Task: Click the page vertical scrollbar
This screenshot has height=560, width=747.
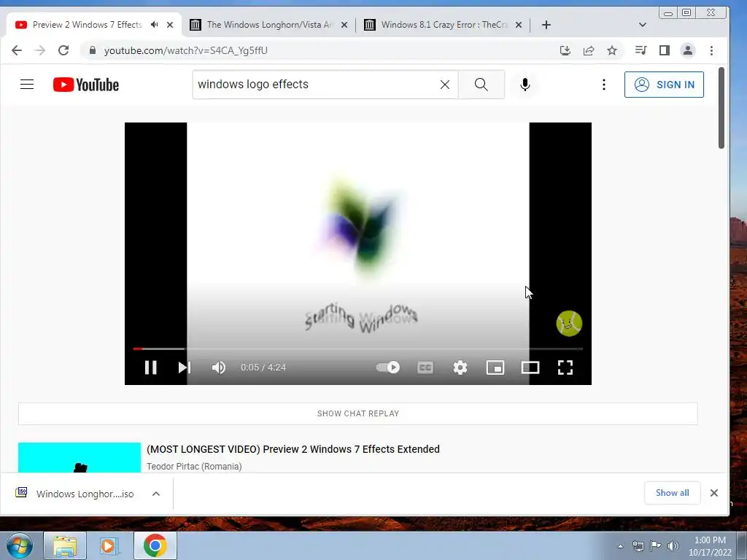Action: point(721,108)
